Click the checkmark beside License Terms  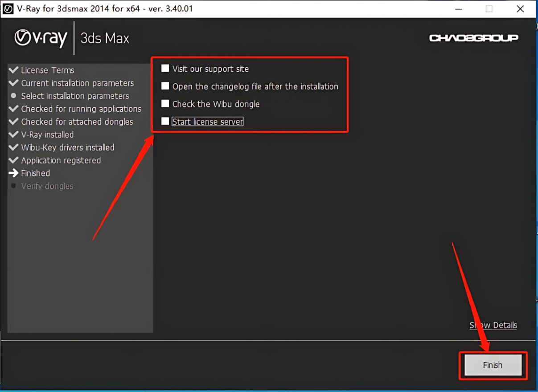[13, 70]
